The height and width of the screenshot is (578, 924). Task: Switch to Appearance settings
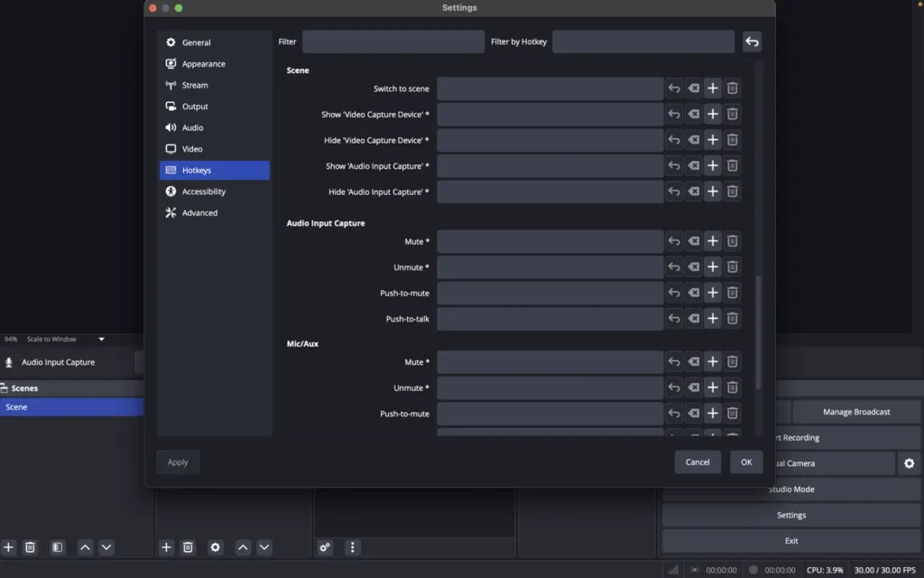pos(215,64)
